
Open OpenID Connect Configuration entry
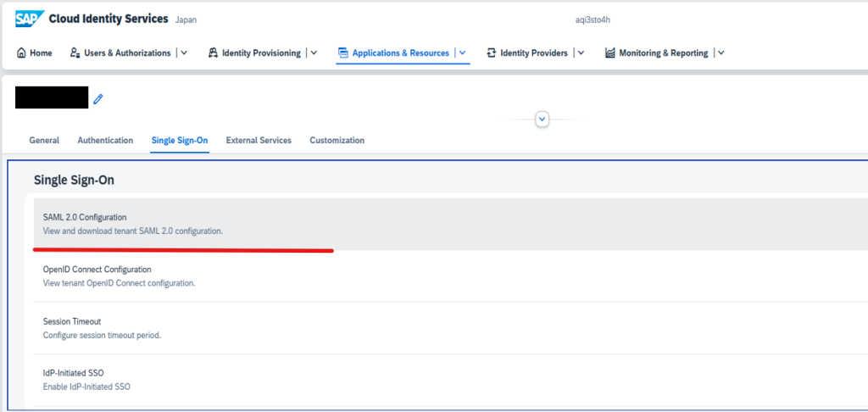[x=97, y=270]
